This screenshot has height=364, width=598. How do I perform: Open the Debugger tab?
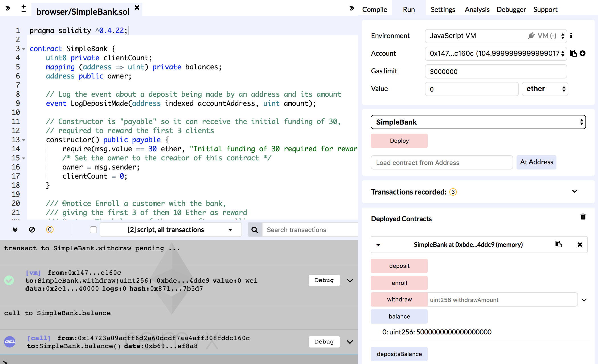click(511, 10)
